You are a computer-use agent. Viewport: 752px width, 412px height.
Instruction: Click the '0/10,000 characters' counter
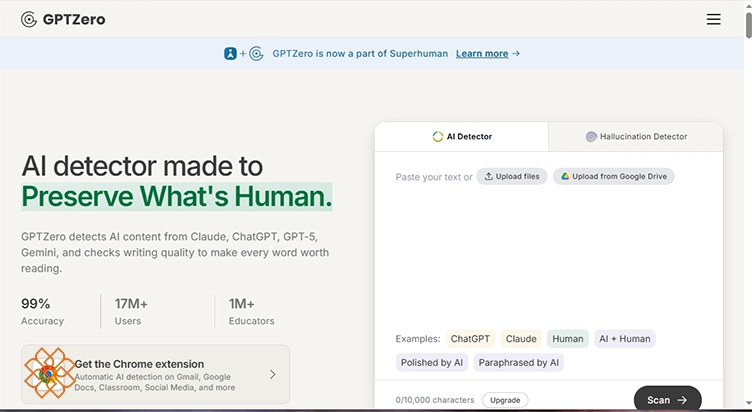435,400
